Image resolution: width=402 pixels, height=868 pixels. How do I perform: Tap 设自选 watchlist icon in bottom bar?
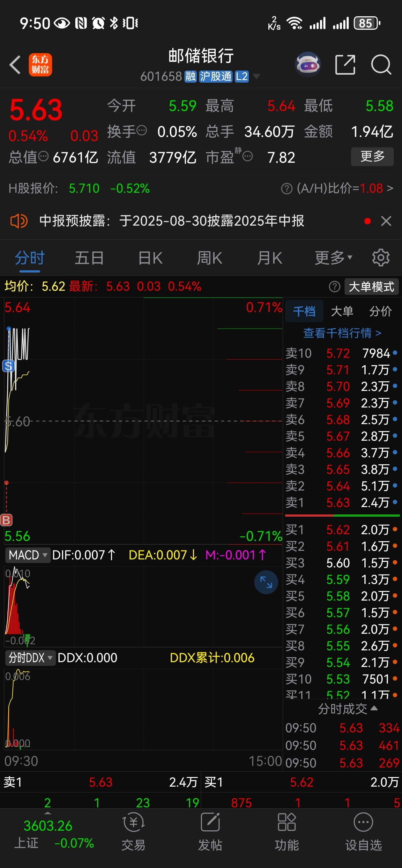[x=363, y=832]
